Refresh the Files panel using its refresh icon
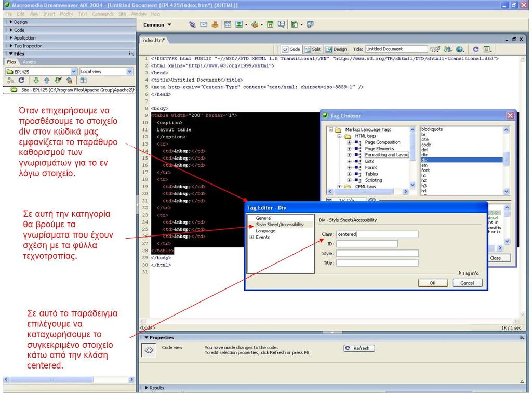532x394 pixels. 21,81
